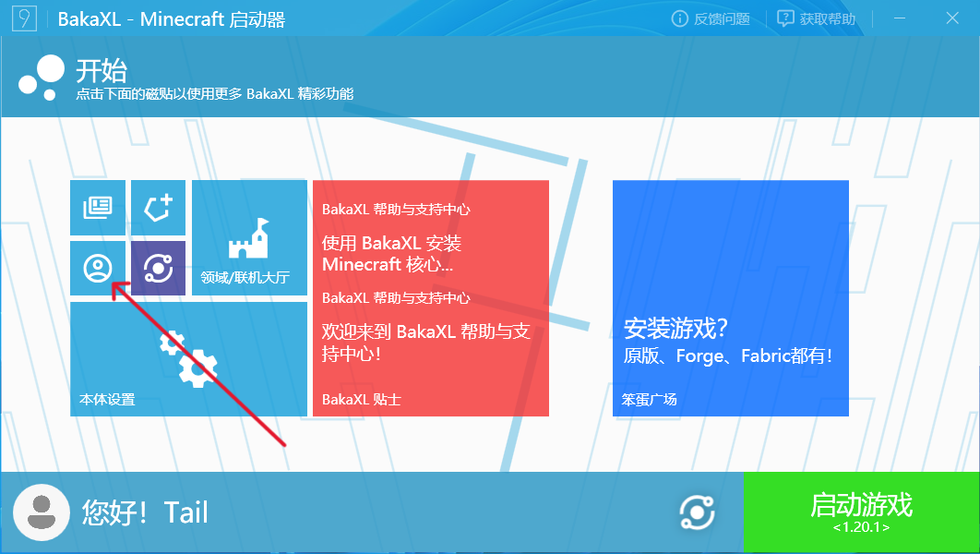Open 本体设置 gear settings tile
Image resolution: width=980 pixels, height=554 pixels.
click(188, 359)
